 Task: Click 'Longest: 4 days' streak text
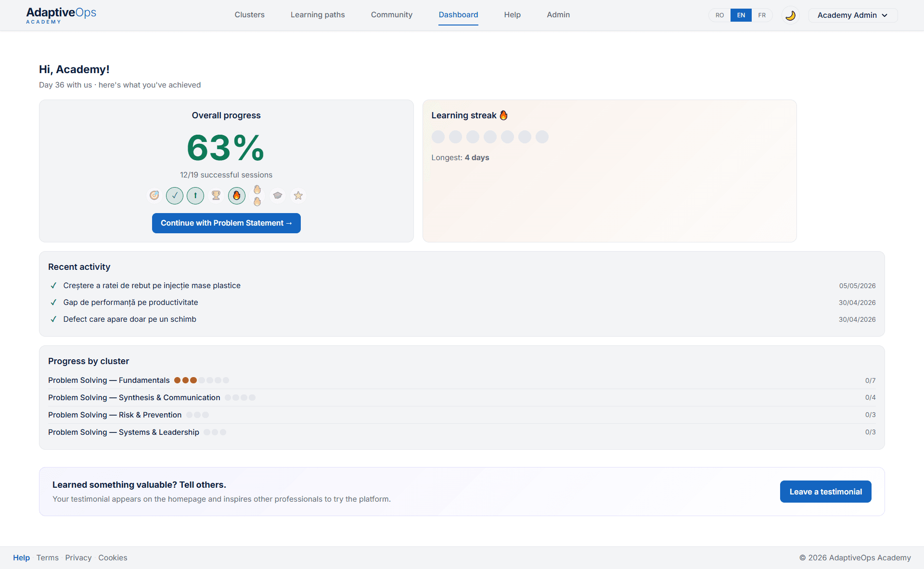pyautogui.click(x=460, y=158)
